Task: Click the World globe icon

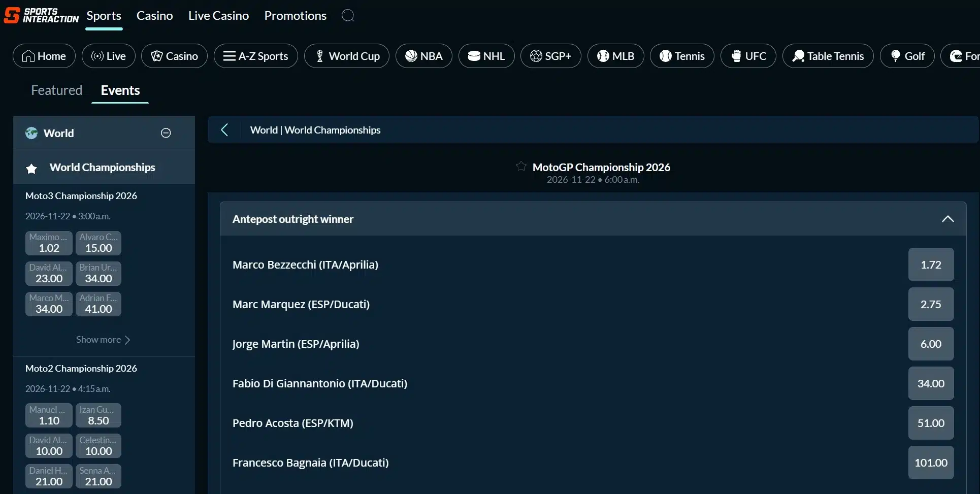Action: (x=31, y=133)
